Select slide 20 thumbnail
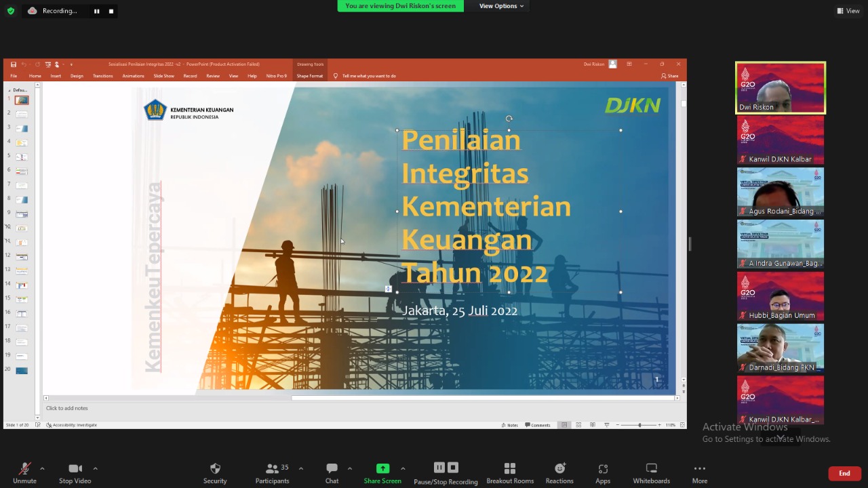 tap(22, 371)
